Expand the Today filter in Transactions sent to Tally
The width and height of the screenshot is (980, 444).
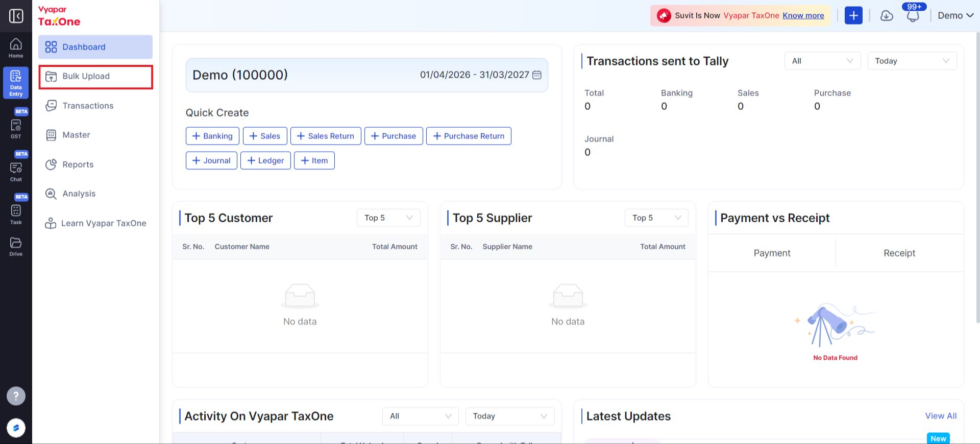pyautogui.click(x=912, y=61)
